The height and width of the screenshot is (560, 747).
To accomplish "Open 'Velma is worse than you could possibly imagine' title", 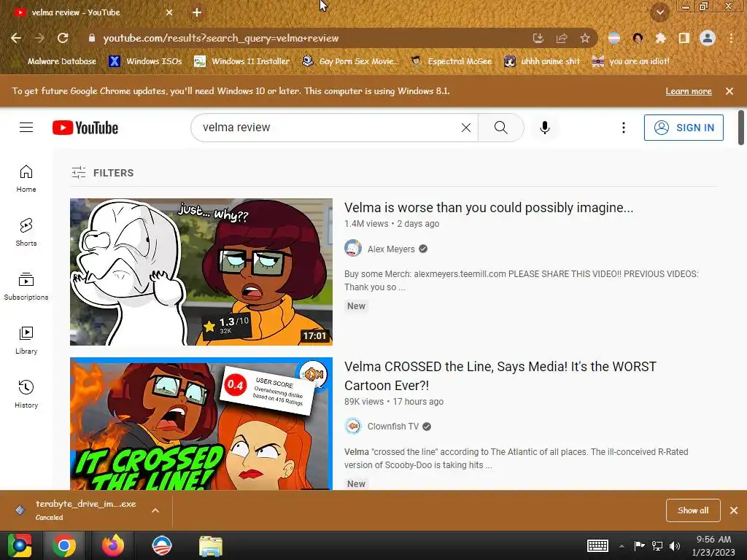I will click(x=489, y=208).
